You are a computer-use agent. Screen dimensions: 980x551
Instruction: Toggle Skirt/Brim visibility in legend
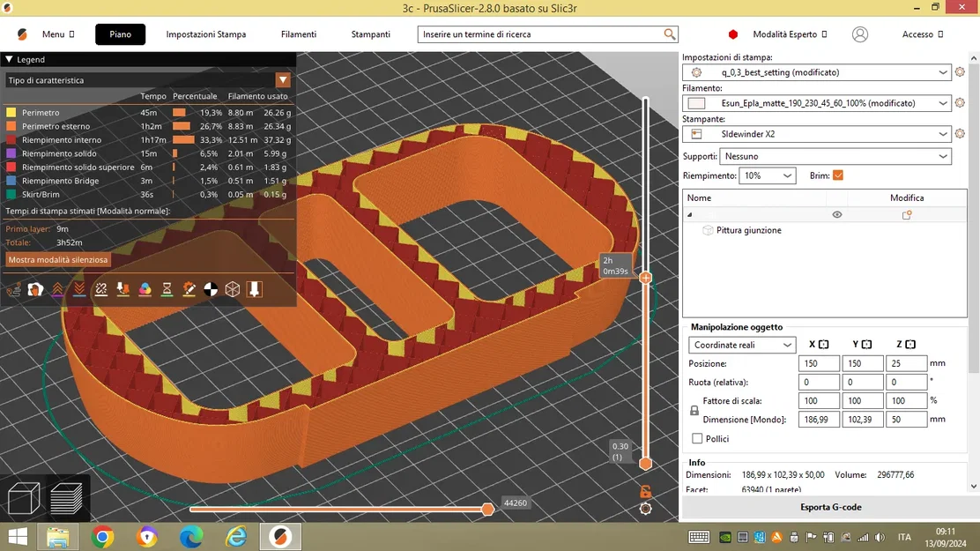tap(11, 195)
